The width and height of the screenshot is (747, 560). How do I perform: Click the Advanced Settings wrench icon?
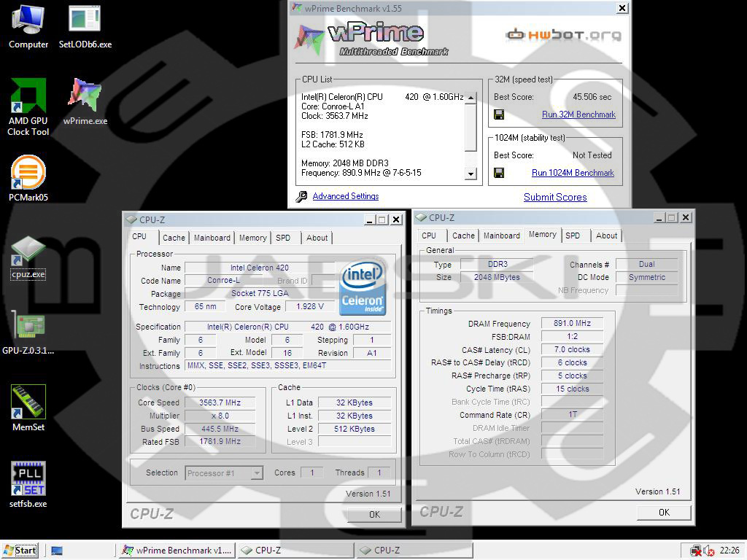301,196
